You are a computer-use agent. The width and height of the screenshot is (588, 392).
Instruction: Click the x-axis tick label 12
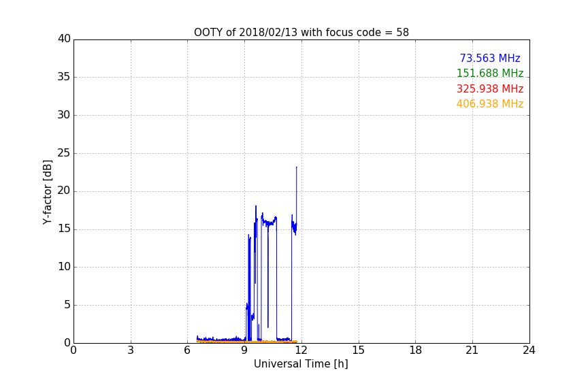[x=301, y=350]
